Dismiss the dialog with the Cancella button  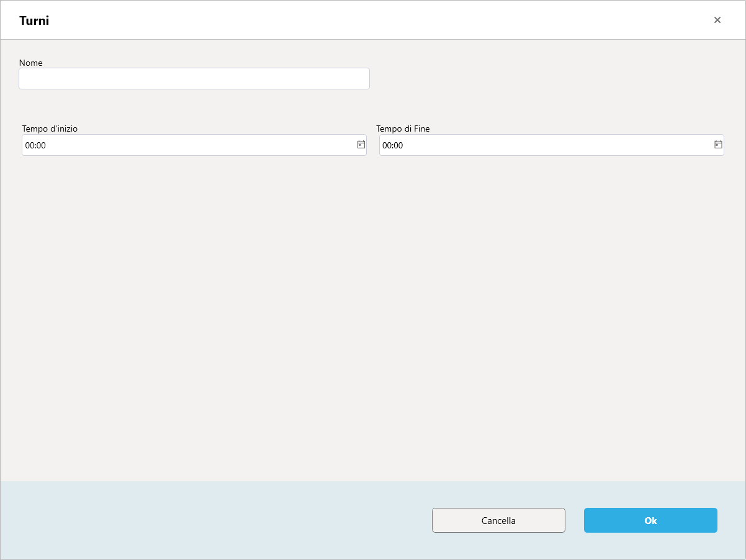point(498,520)
